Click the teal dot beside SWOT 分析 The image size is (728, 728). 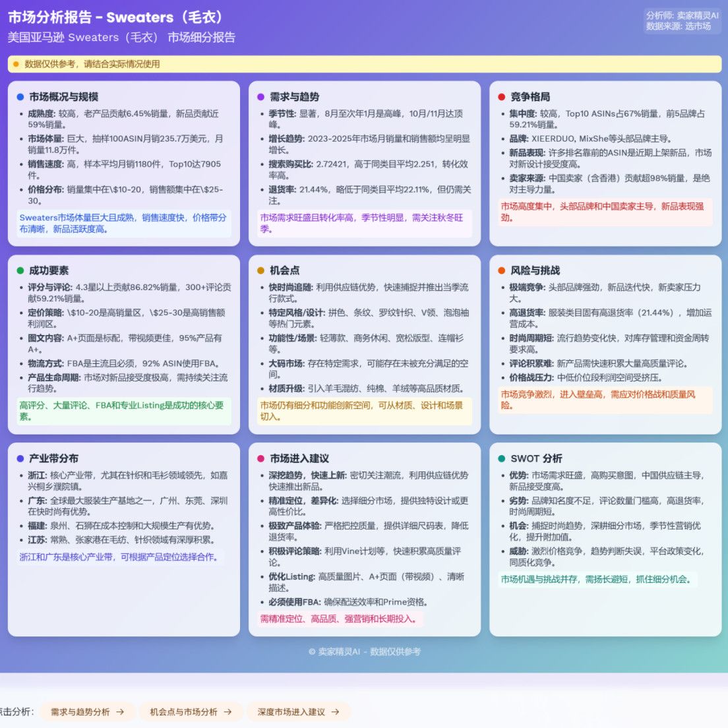pos(502,459)
